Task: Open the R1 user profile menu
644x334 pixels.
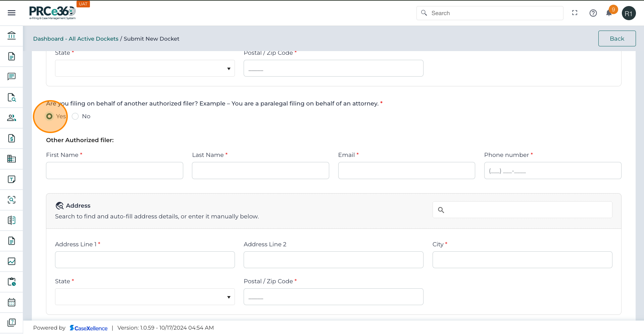Action: (629, 13)
